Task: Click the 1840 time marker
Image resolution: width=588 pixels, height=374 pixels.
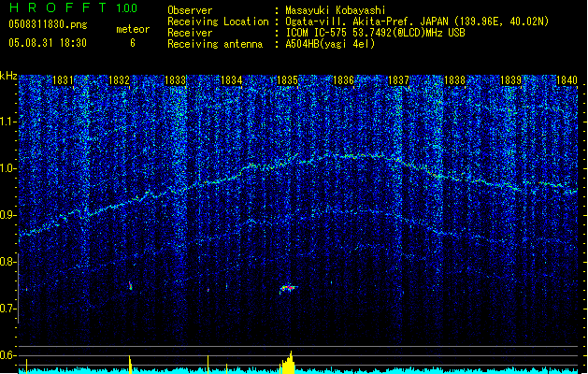Action: [x=566, y=80]
